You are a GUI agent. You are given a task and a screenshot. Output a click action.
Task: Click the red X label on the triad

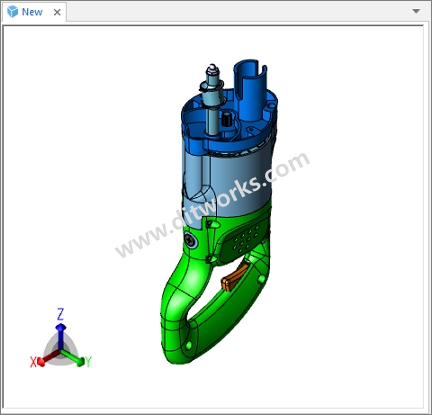coord(33,362)
